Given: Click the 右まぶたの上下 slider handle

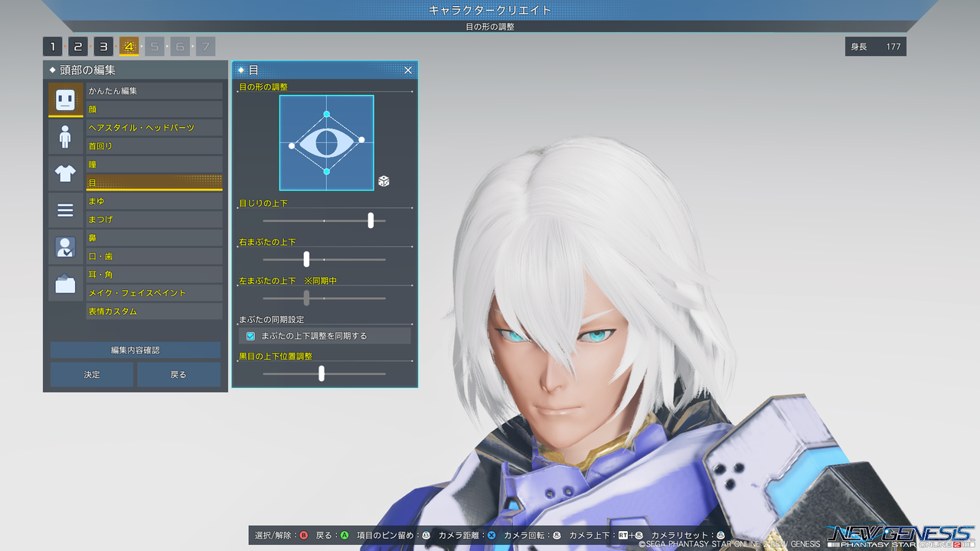Looking at the screenshot, I should coord(306,259).
